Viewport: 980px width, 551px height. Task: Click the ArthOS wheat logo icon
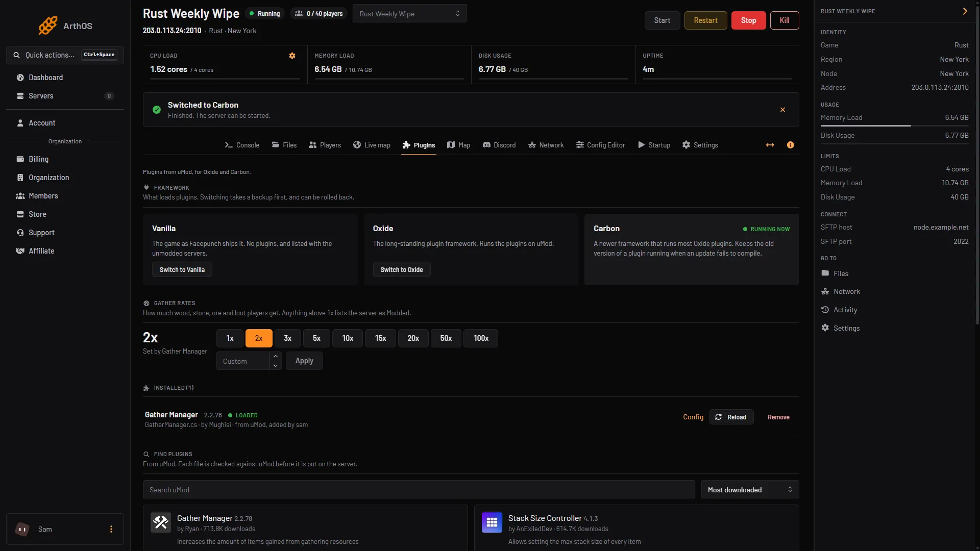(47, 26)
